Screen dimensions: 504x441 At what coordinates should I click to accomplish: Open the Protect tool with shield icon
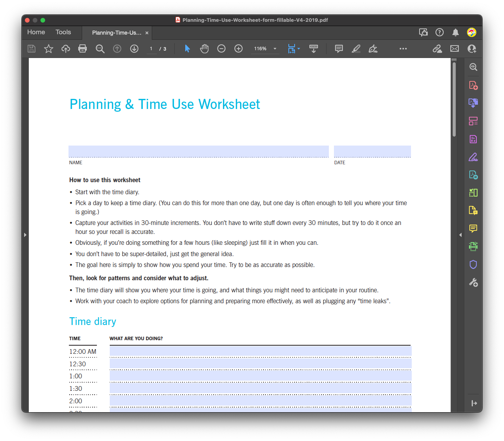click(473, 264)
